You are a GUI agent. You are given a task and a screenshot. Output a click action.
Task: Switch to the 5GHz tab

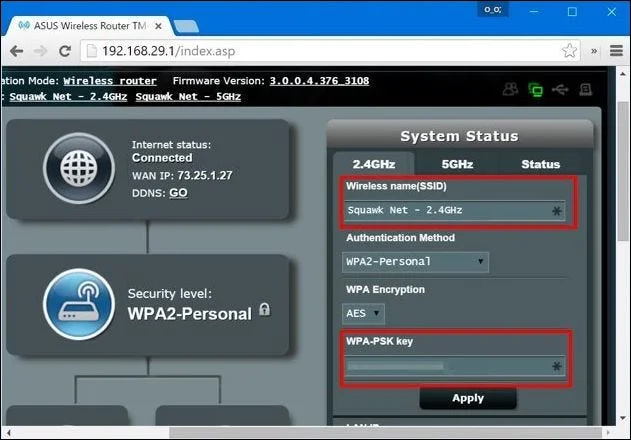457,164
